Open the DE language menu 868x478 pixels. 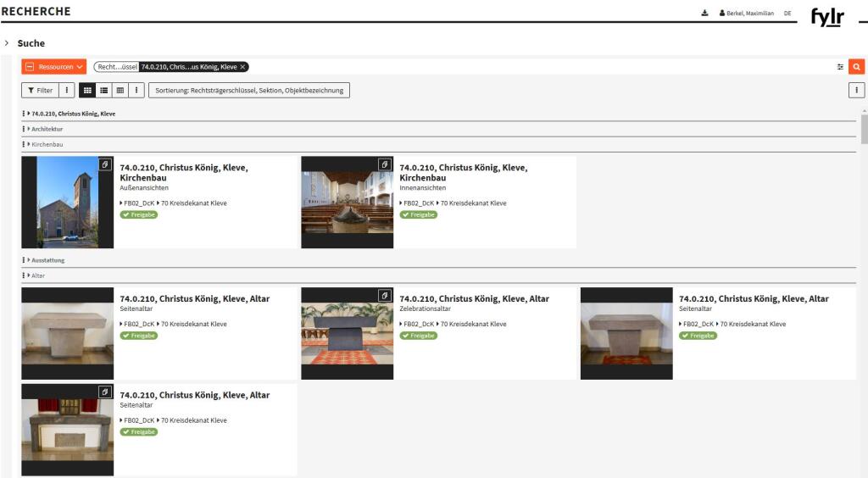tap(787, 13)
